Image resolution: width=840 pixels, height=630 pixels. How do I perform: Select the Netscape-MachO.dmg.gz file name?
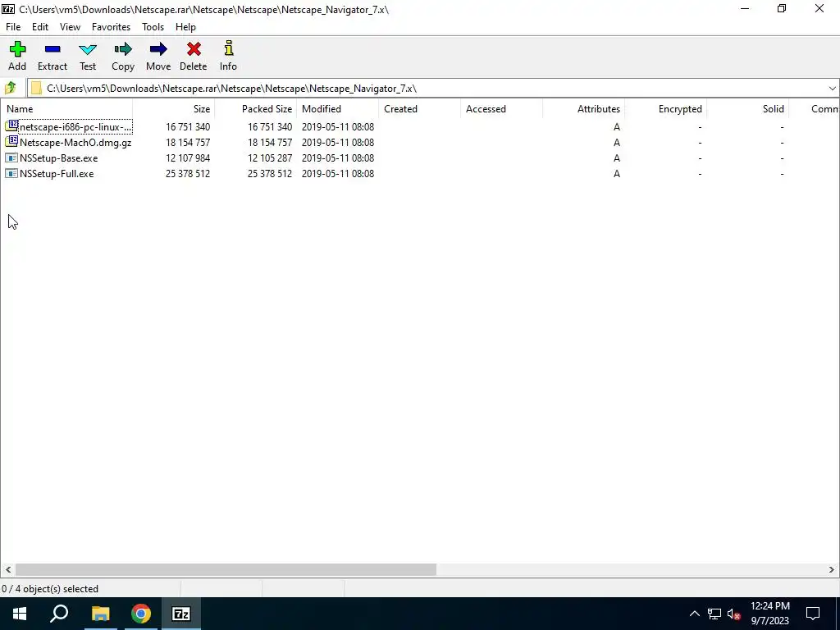point(75,143)
